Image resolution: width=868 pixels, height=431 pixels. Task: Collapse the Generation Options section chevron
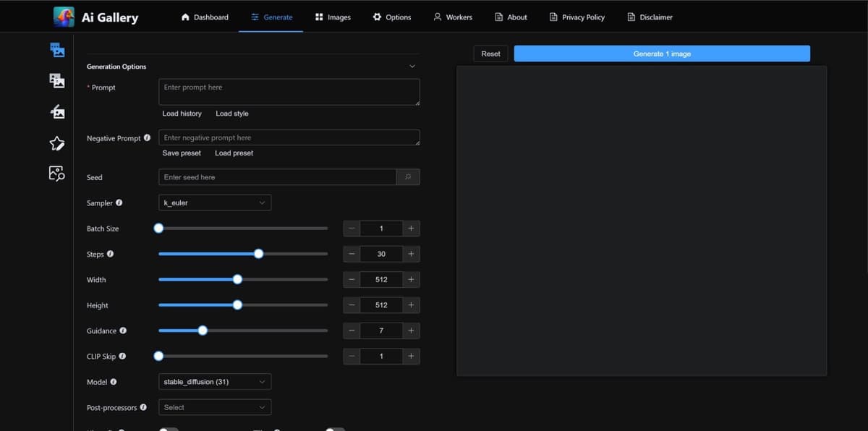click(x=412, y=67)
